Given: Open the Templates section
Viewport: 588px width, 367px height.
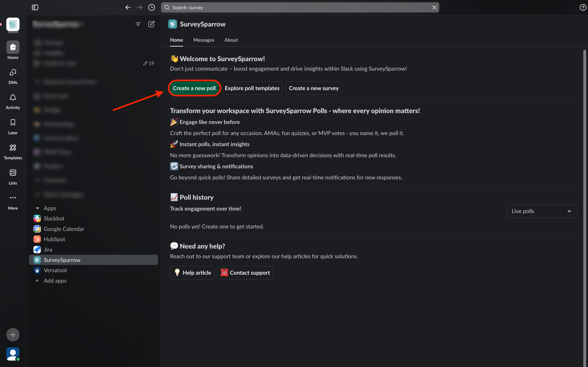Looking at the screenshot, I should [x=13, y=148].
